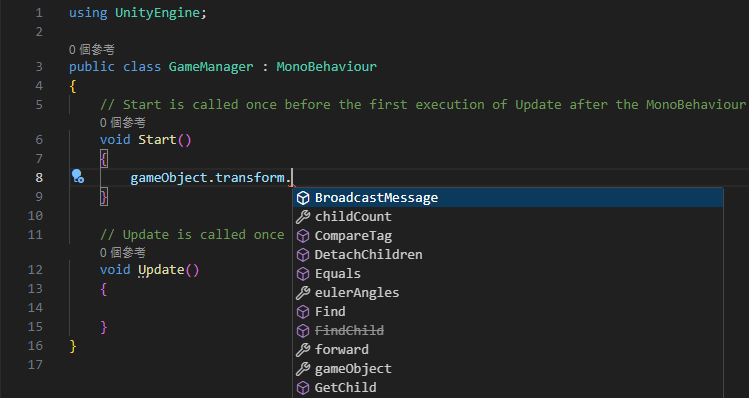Open references link above GameManager class

[92, 49]
